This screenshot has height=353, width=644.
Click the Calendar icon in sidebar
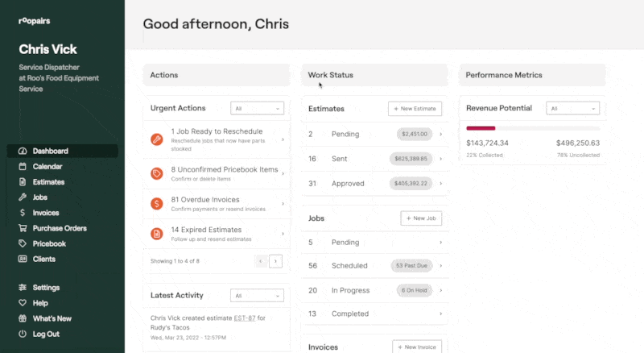click(x=23, y=167)
